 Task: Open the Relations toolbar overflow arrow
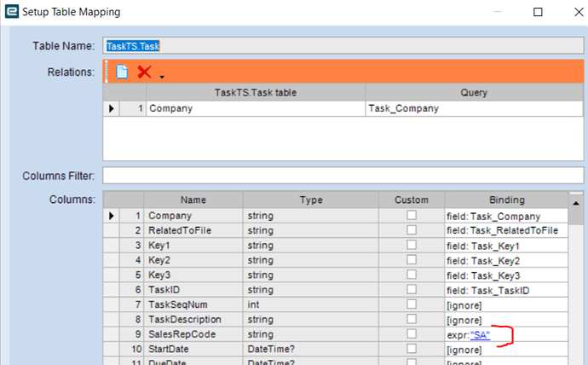(x=162, y=77)
